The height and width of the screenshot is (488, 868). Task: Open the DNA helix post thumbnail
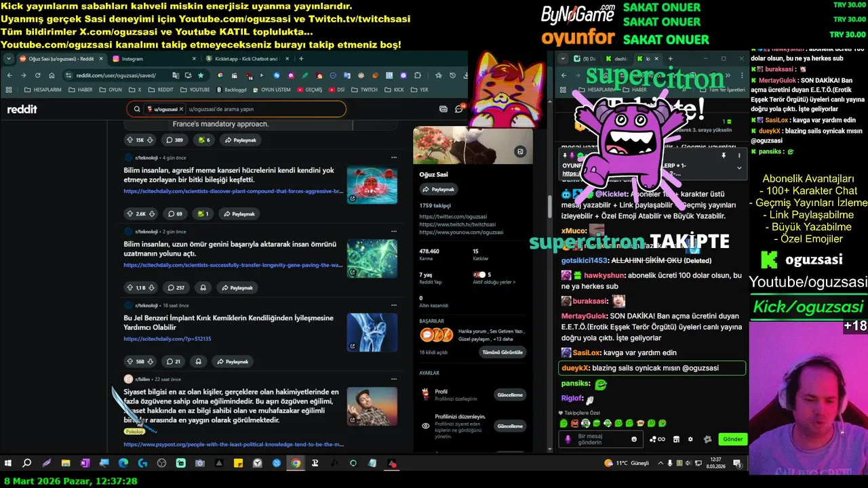point(372,258)
